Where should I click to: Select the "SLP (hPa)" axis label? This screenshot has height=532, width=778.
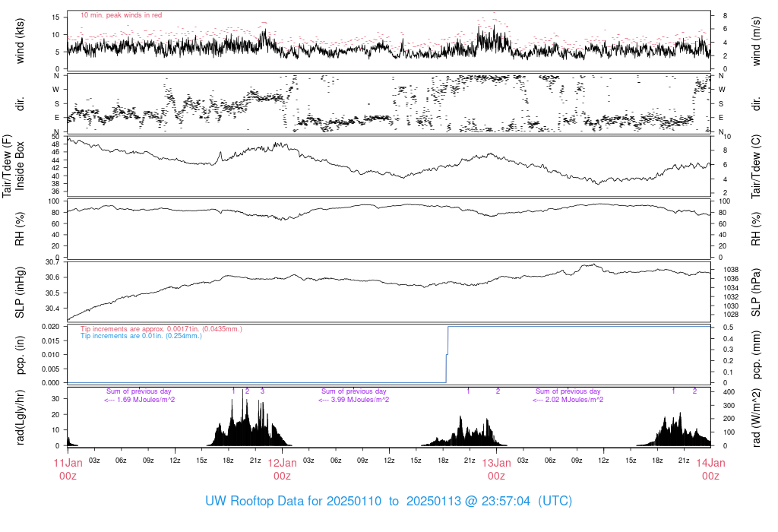pyautogui.click(x=756, y=293)
